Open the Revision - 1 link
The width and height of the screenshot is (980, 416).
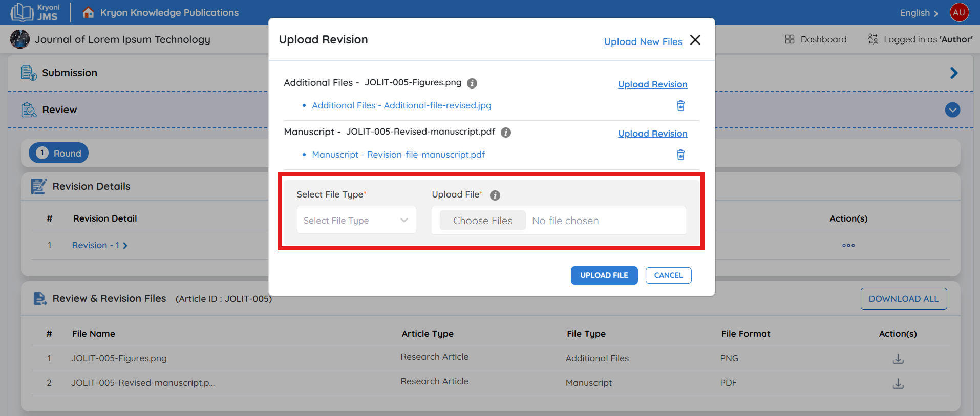[x=99, y=246]
